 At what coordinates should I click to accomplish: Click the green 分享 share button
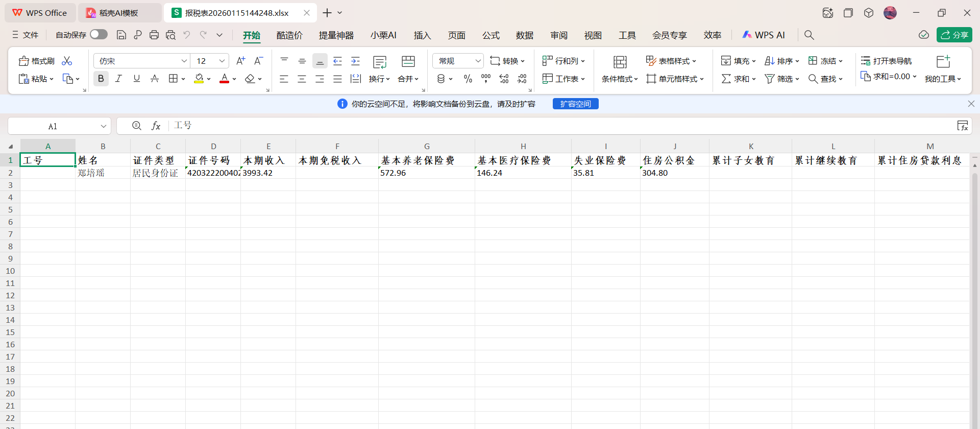(954, 35)
